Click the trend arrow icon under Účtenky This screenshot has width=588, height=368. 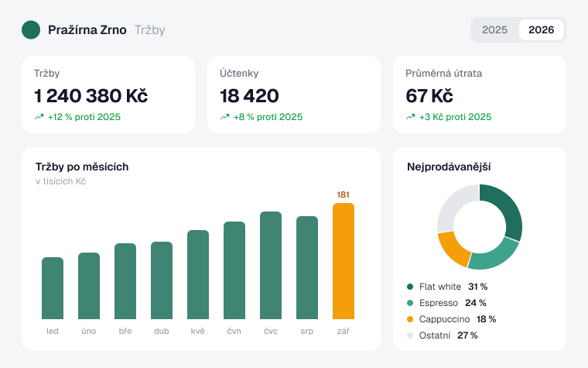(224, 117)
